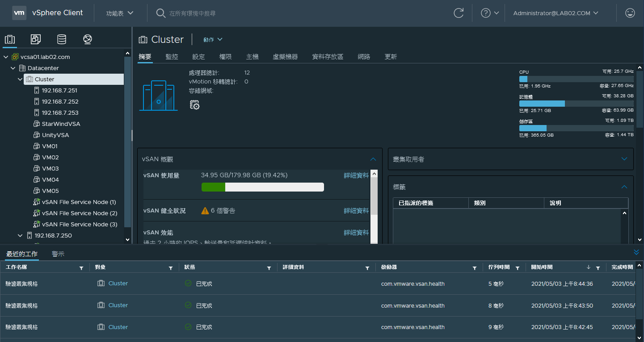The height and width of the screenshot is (342, 644).
Task: Open the Networking inventory view icon
Action: click(88, 39)
